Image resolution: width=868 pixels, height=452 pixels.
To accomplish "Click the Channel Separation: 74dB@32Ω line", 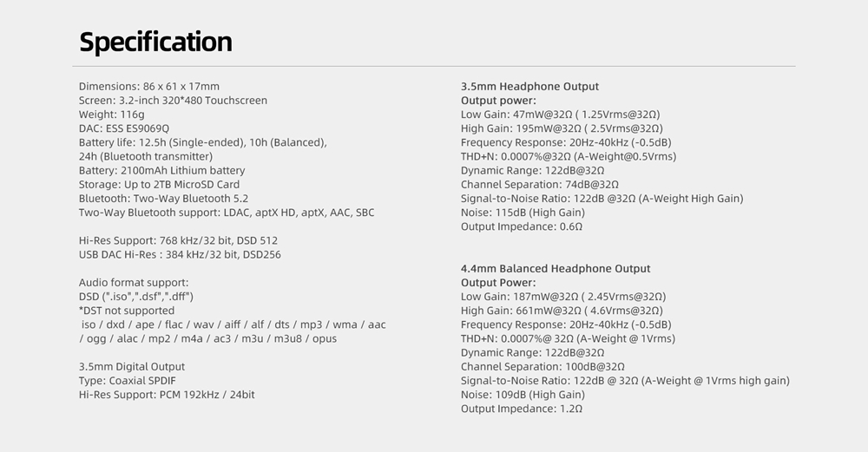I will (x=539, y=185).
